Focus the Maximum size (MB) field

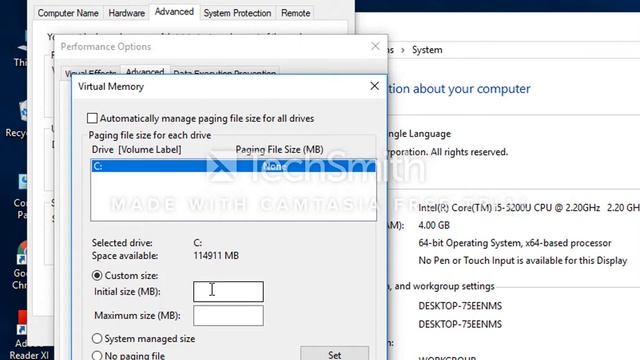[228, 316]
